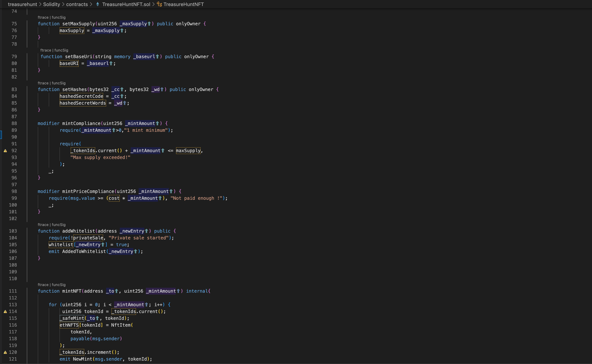The height and width of the screenshot is (364, 592).
Task: Expand chevron after contracts breadcrumb
Action: [91, 4]
